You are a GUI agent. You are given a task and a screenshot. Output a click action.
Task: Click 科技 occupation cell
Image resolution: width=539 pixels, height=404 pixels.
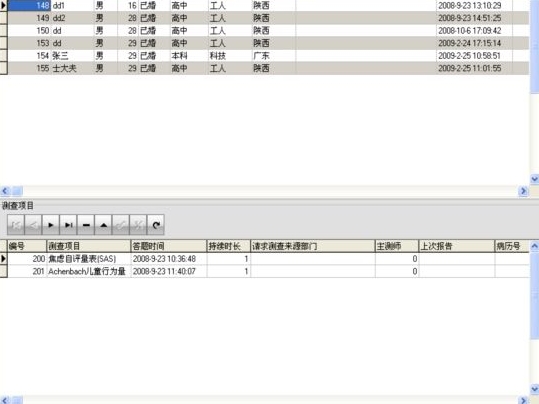click(x=230, y=56)
